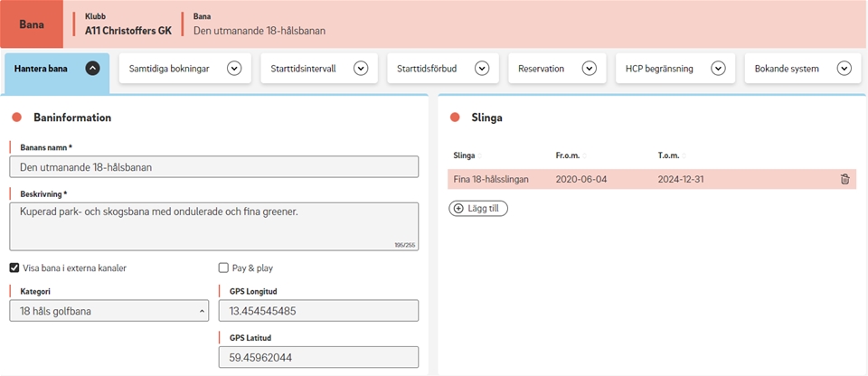This screenshot has height=376, width=868.
Task: Untick Visa bana i externa kanaler checkbox
Action: [x=14, y=268]
